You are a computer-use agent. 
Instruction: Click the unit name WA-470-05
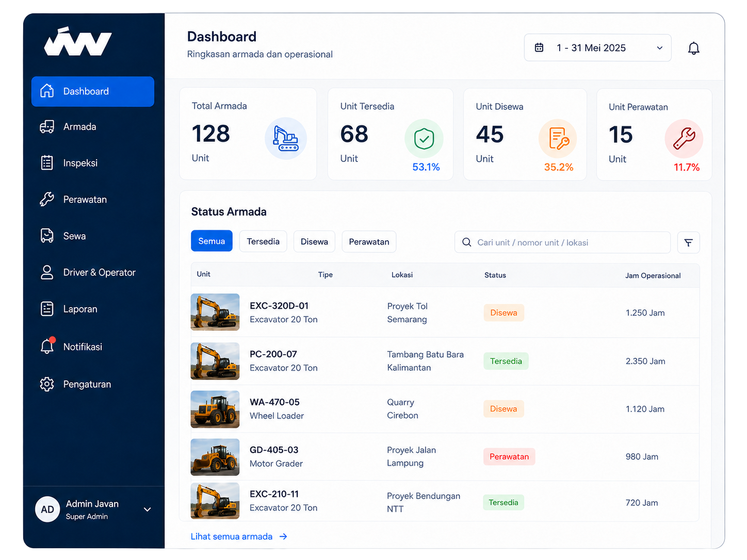click(274, 402)
